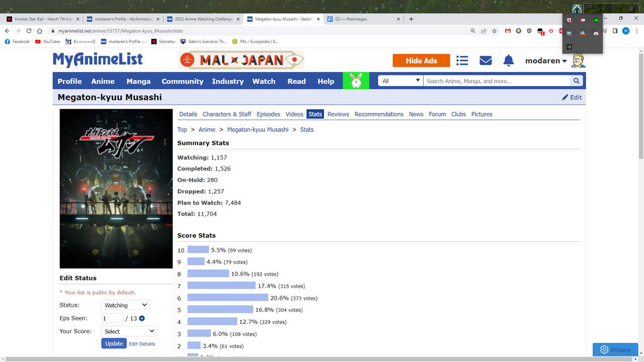Viewport: 644px width, 362px height.
Task: Click the MyAnimeList logo
Action: tap(98, 60)
